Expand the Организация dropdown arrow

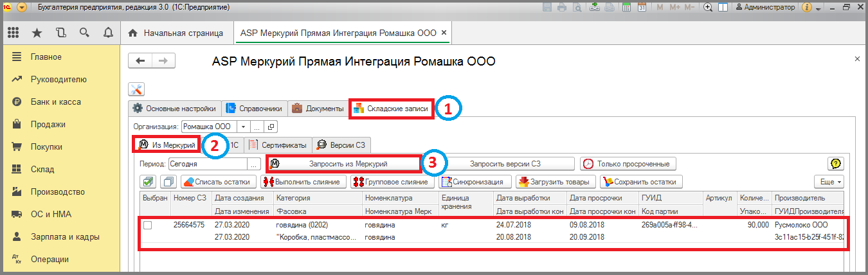(243, 127)
